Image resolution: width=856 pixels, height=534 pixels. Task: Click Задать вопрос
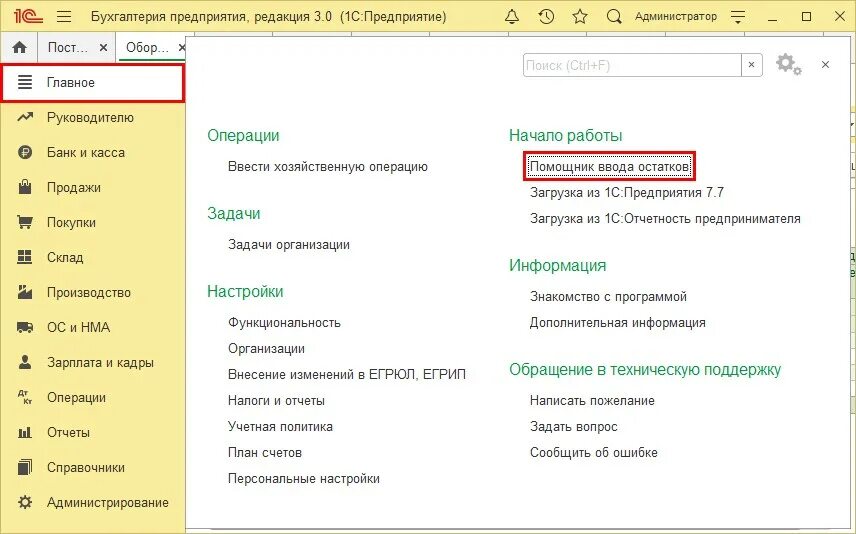pos(573,426)
